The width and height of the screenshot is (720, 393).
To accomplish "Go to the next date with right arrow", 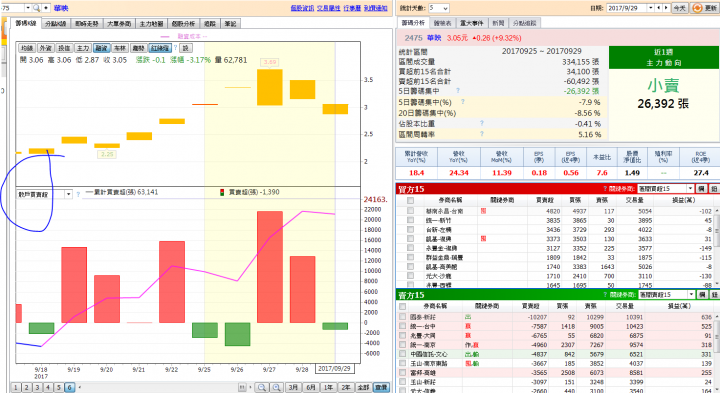I will coord(666,8).
